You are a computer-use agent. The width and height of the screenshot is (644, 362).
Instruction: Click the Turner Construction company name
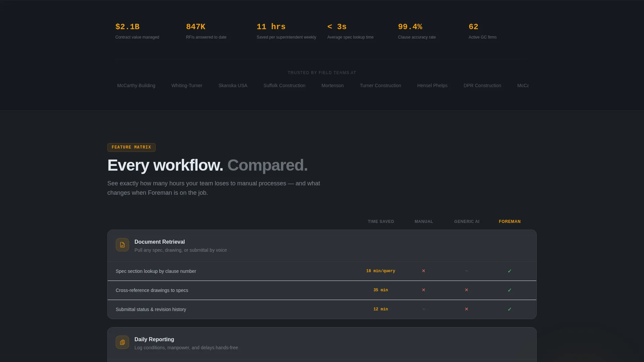[x=380, y=85]
